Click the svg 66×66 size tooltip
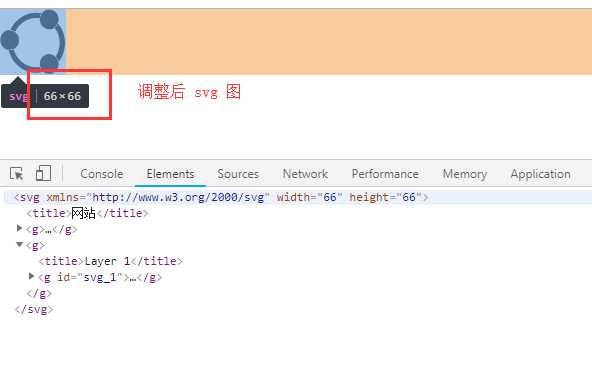The height and width of the screenshot is (374, 592). [x=45, y=96]
